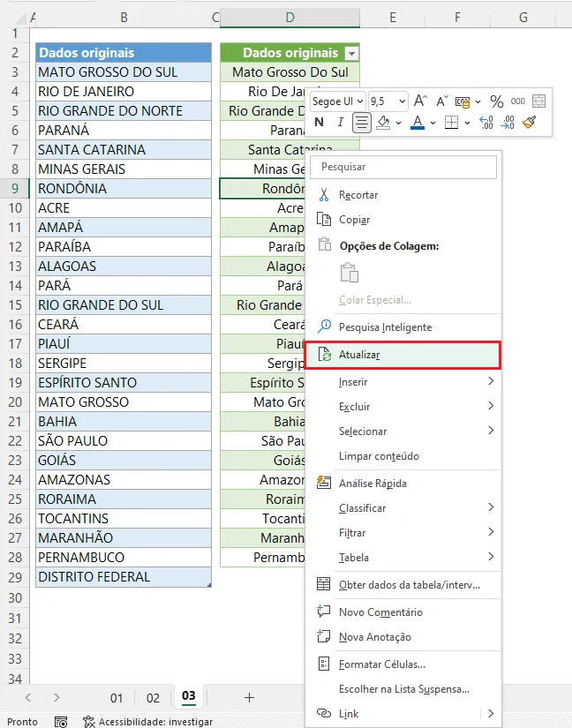Apply percent style from mini toolbar
572x728 pixels.
(x=496, y=101)
